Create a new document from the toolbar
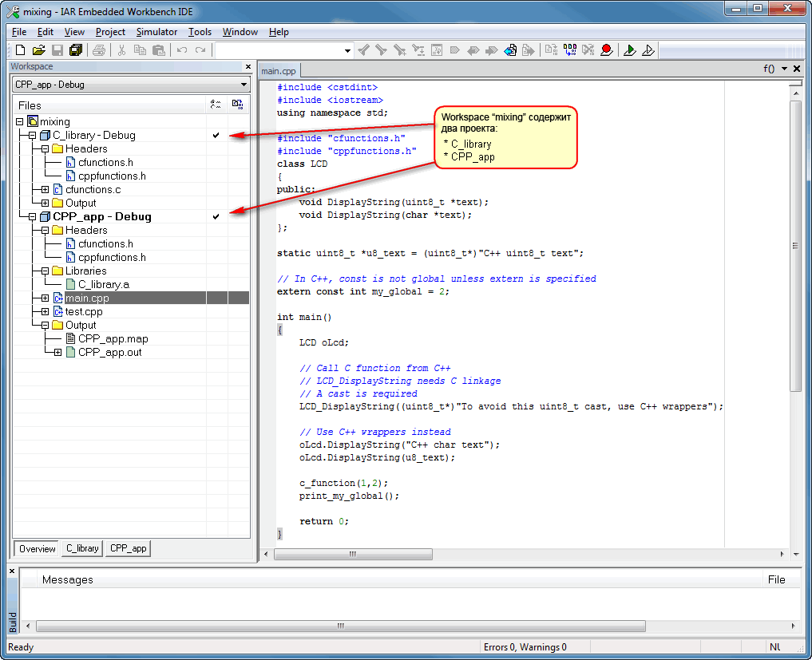Viewport: 812px width, 660px height. [x=20, y=50]
